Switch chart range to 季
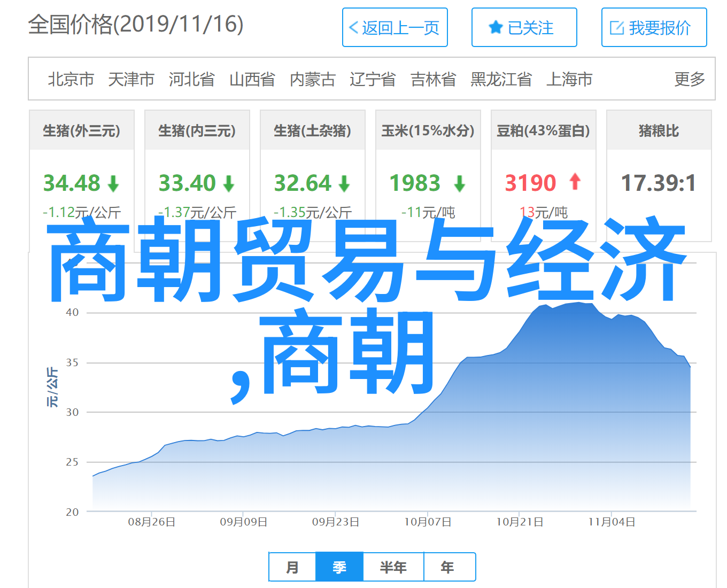This screenshot has width=727, height=588. [339, 567]
